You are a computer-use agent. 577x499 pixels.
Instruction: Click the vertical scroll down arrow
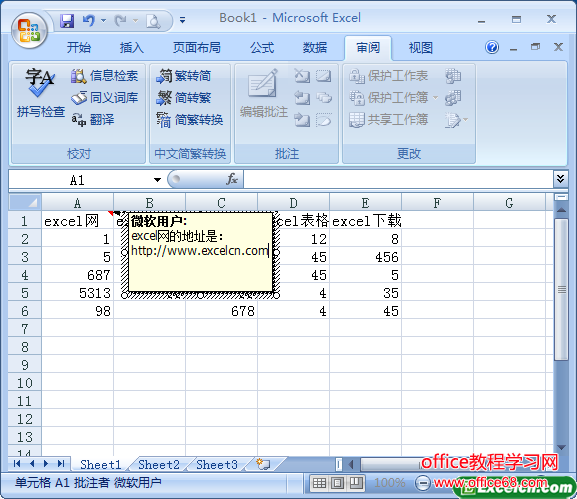click(561, 447)
